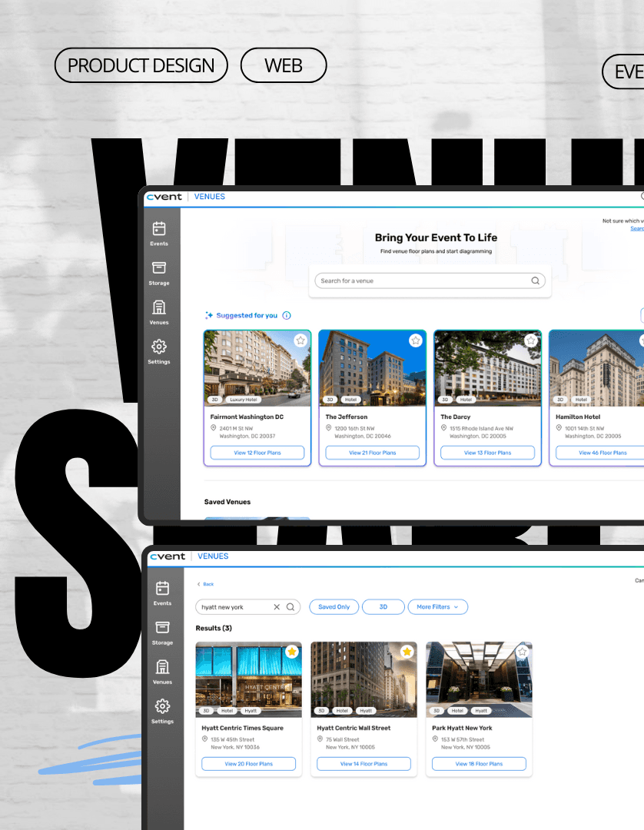This screenshot has height=830, width=644.
Task: Click the magnifier icon in Search for a venue
Action: (x=536, y=281)
